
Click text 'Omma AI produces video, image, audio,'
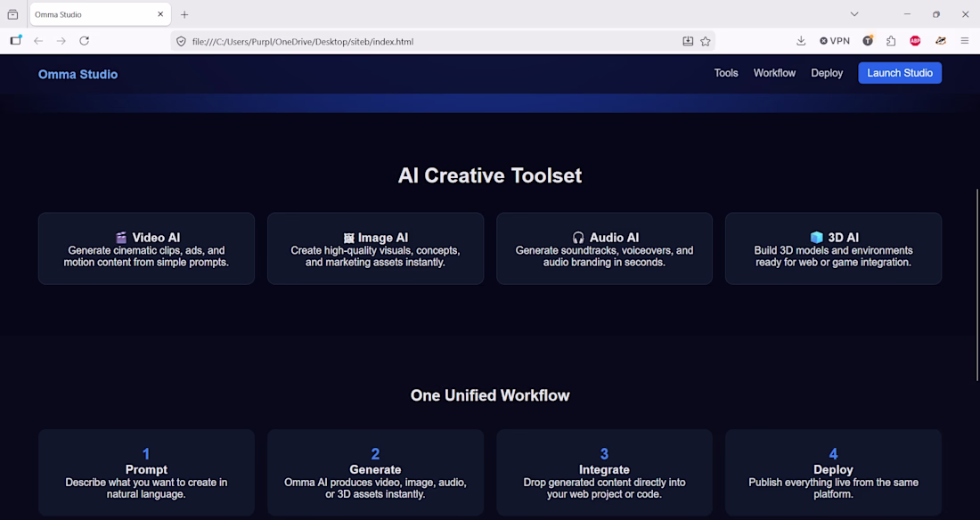[375, 483]
